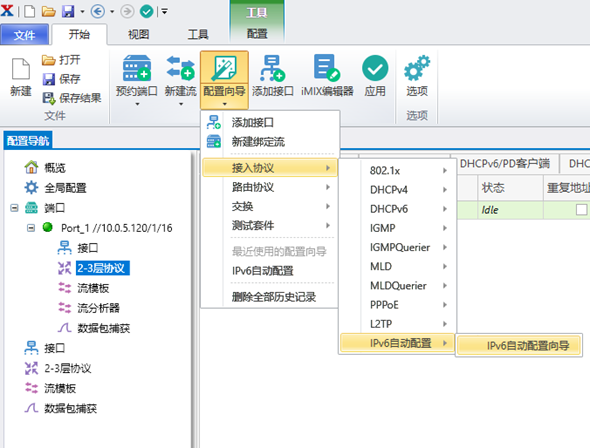This screenshot has width=590, height=448.
Task: Select 流模板 under Port_1
Action: [93, 288]
